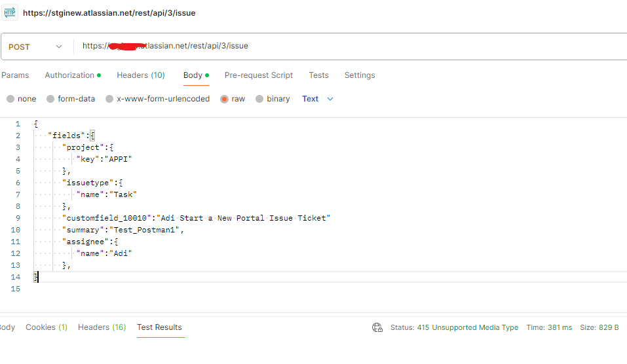The image size is (627, 364).
Task: Open the Pre-request Script tab
Action: [259, 75]
